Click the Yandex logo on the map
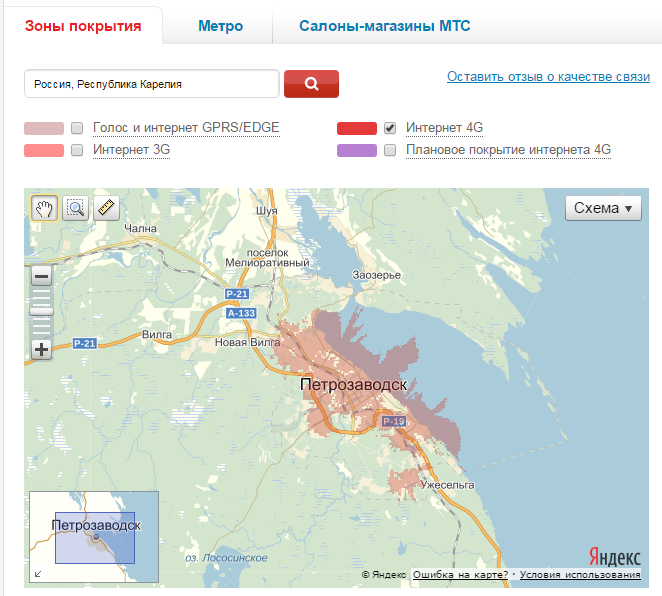 [615, 557]
